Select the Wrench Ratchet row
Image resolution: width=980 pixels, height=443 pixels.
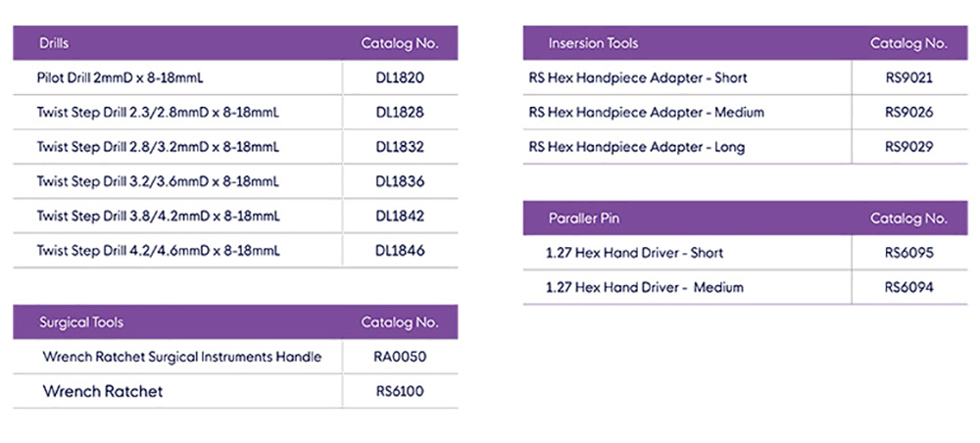pos(235,391)
